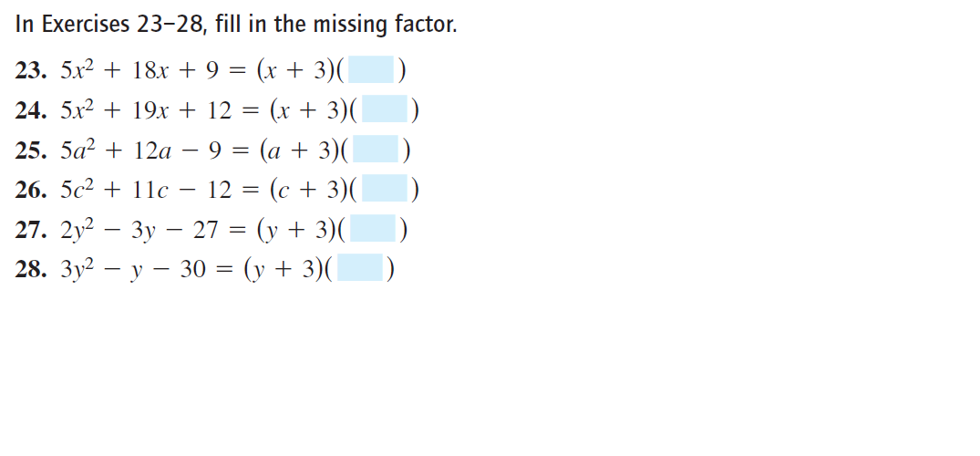Click the expression 5a² + 12a − 9

pyautogui.click(x=141, y=150)
